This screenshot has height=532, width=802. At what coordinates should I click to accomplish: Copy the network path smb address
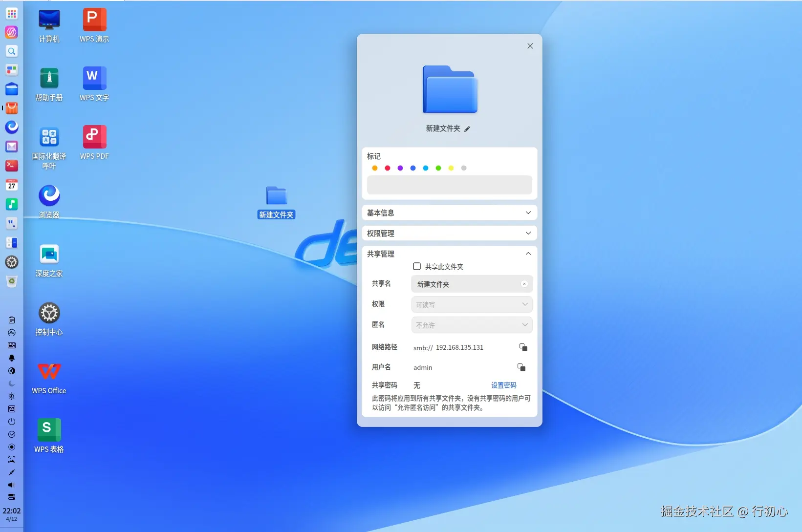pos(523,347)
